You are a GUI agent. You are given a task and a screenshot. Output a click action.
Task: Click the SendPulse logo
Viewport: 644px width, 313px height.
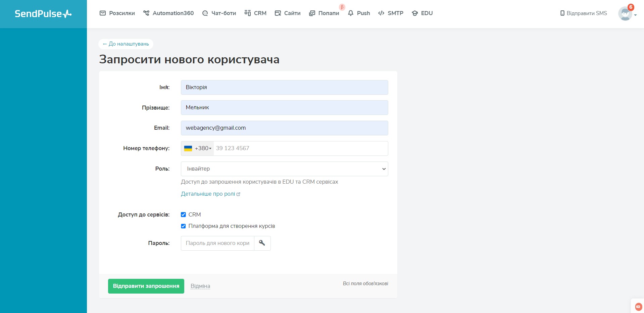pos(43,14)
